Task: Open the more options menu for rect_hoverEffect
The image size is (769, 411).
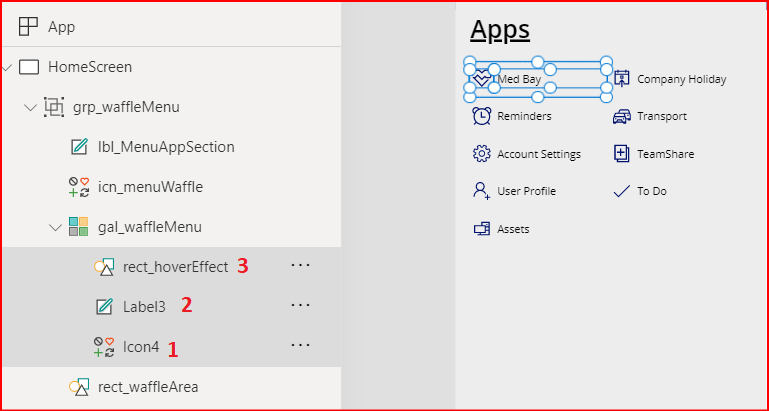Action: tap(300, 266)
